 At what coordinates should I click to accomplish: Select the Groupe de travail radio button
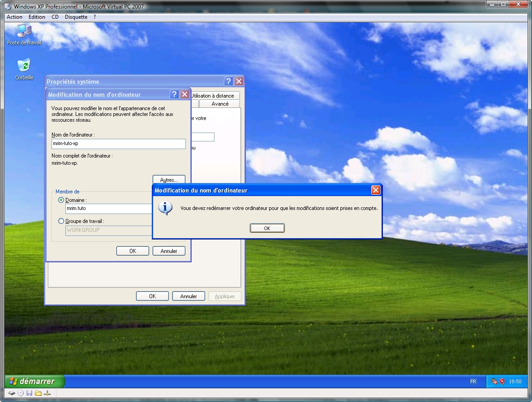pos(61,221)
